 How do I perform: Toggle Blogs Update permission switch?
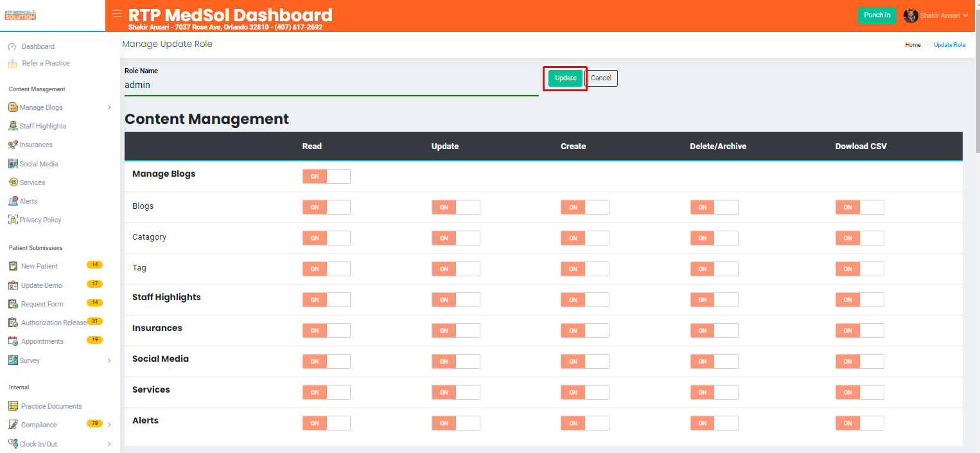click(x=456, y=207)
